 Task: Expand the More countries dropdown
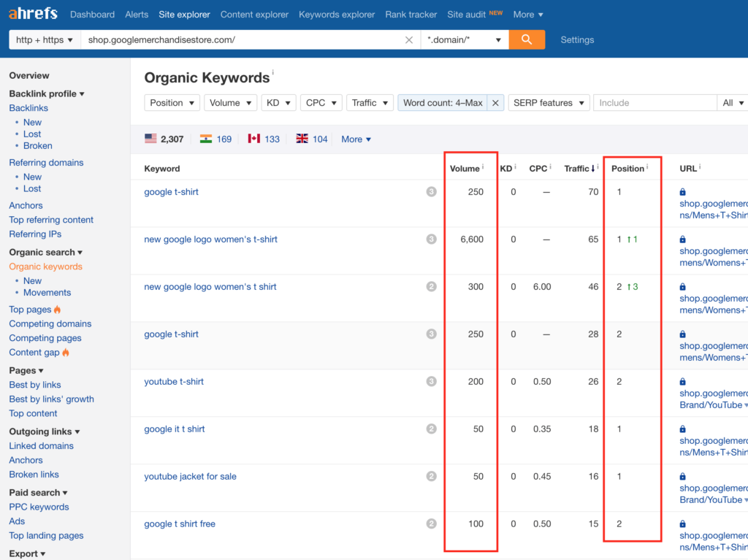point(355,139)
